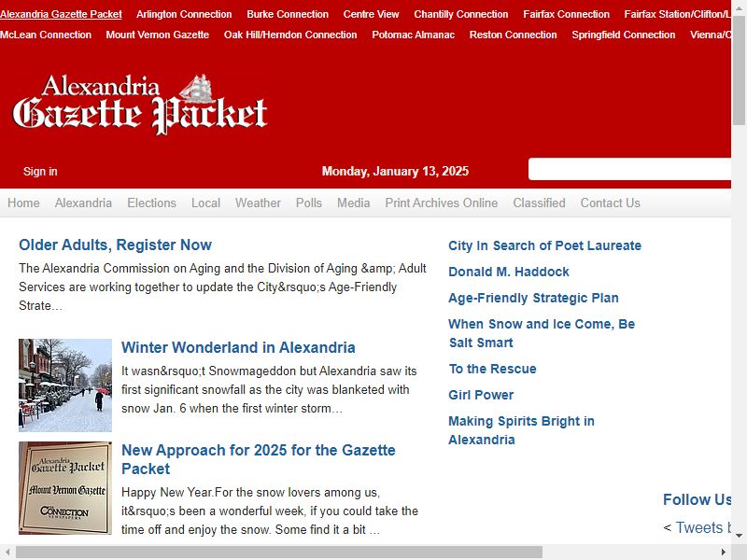Screen dimensions: 747x560
Task: Open 'Girl Power' story
Action: (481, 395)
